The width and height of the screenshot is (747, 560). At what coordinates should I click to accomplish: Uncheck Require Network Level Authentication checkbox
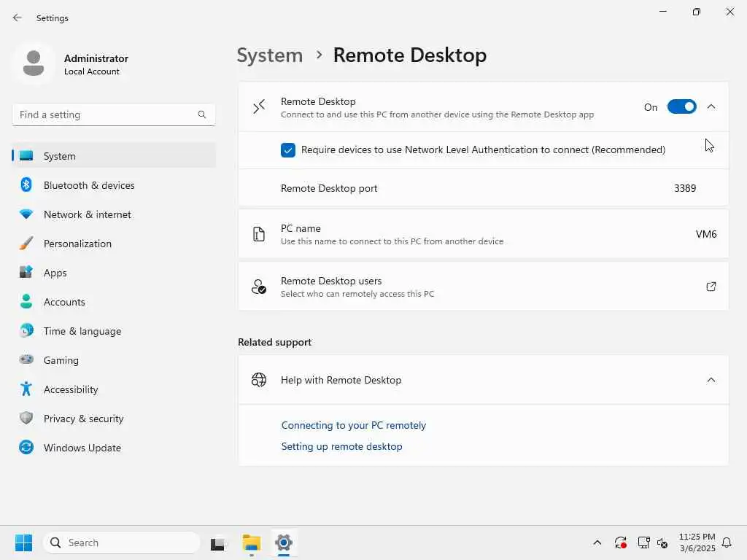click(287, 150)
